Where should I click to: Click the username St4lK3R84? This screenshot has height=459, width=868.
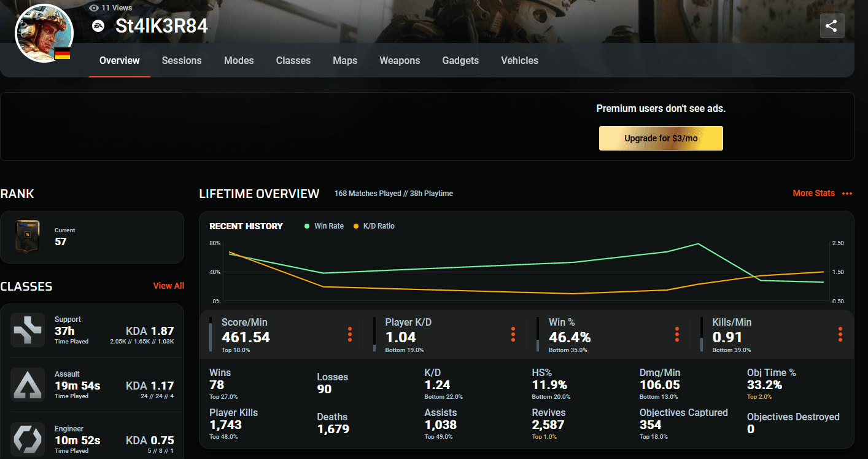click(x=161, y=26)
